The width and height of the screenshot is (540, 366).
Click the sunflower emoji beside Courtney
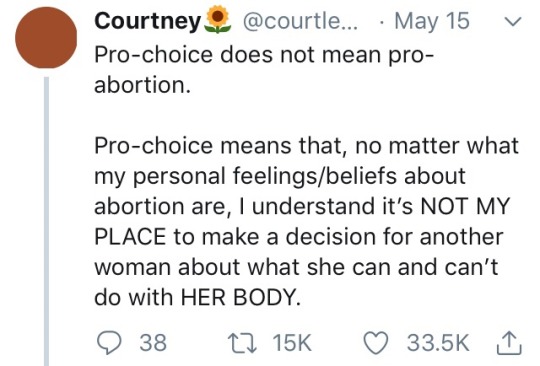(217, 19)
